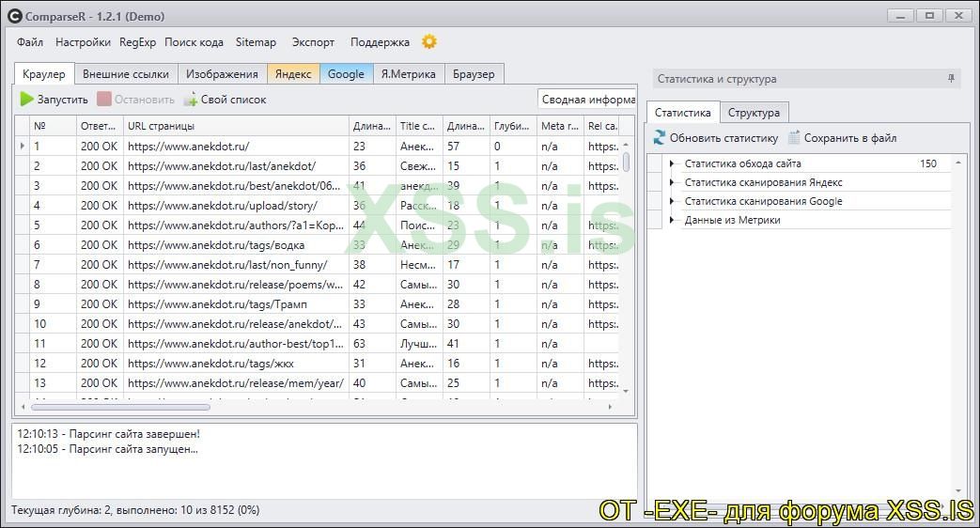This screenshot has height=528, width=980.
Task: Select URL https://www.anekdot.ru/last/anekdot/
Action: tap(222, 166)
